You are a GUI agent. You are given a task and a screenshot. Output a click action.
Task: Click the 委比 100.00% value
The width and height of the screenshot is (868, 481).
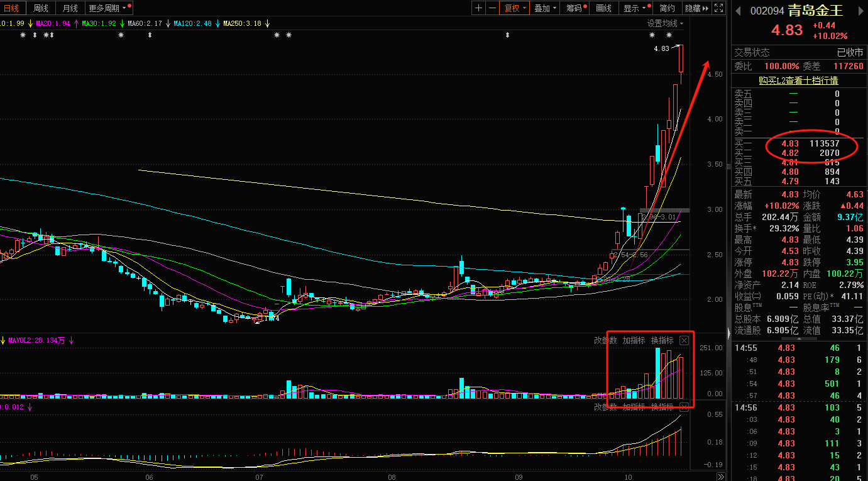pyautogui.click(x=782, y=66)
